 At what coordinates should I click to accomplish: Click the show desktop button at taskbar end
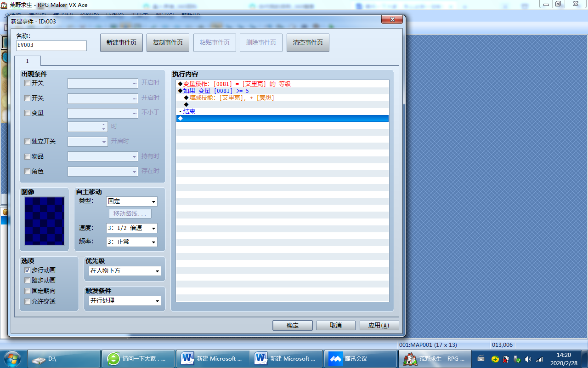[584, 359]
